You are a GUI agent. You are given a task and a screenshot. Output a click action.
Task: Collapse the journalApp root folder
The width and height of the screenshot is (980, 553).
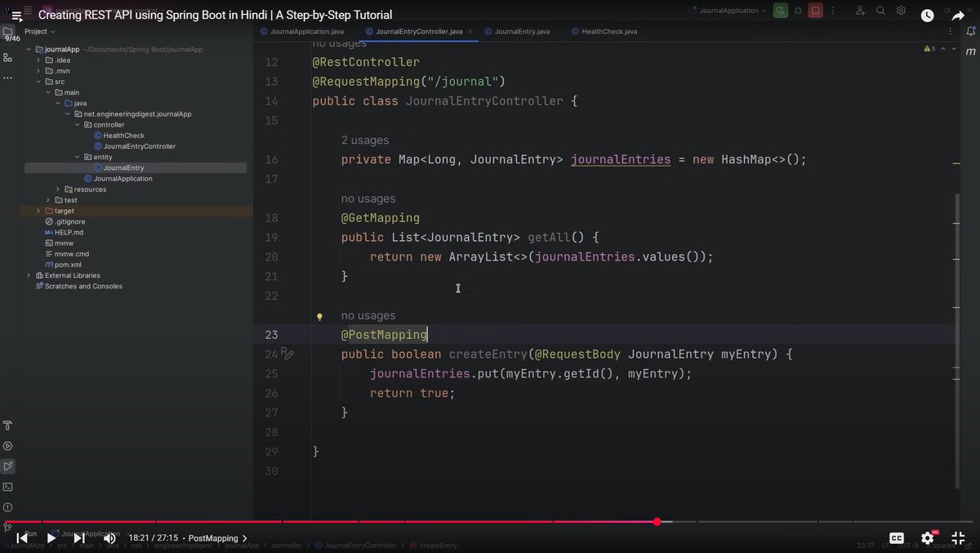pyautogui.click(x=29, y=49)
